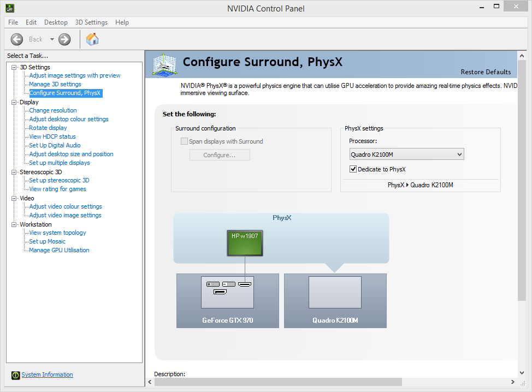Open the PhysX Processor dropdown
Image resolution: width=532 pixels, height=392 pixels.
(406, 155)
